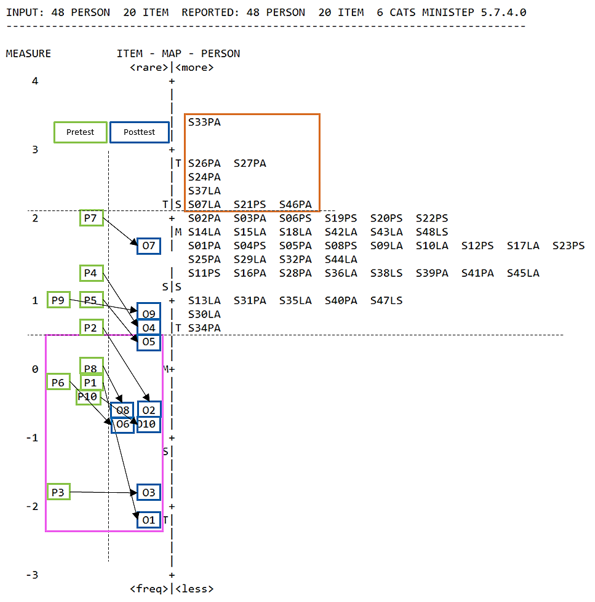The width and height of the screenshot is (595, 602).
Task: Click the P8 pretest box
Action: [91, 366]
